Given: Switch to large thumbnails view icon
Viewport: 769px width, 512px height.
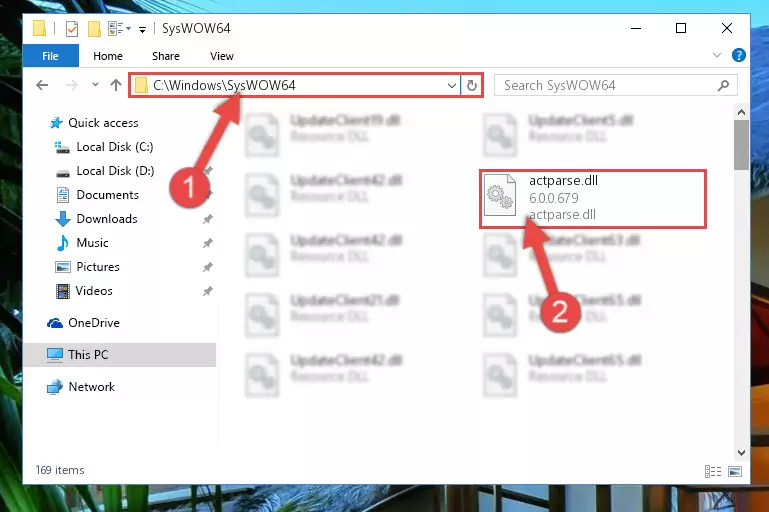Looking at the screenshot, I should pos(735,471).
